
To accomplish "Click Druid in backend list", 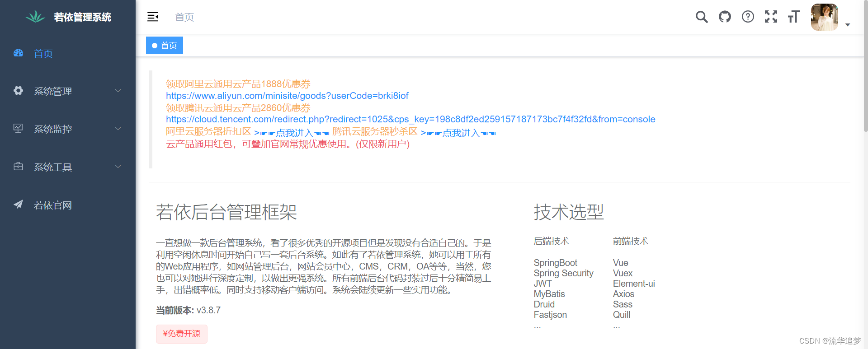I will point(544,304).
